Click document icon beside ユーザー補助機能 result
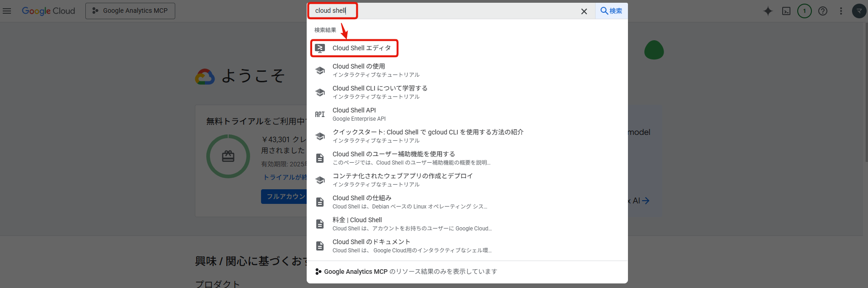This screenshot has width=868, height=288. [x=320, y=158]
